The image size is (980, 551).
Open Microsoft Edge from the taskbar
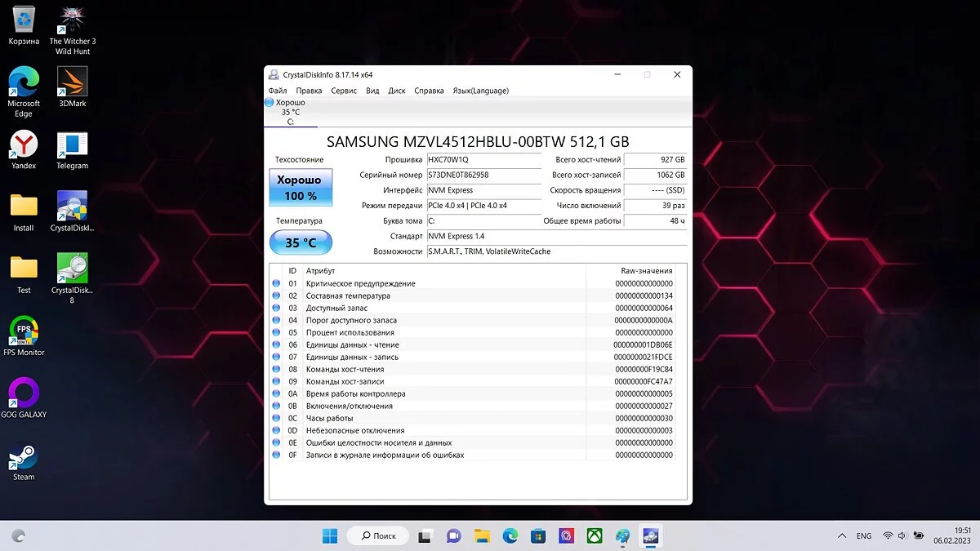(510, 535)
